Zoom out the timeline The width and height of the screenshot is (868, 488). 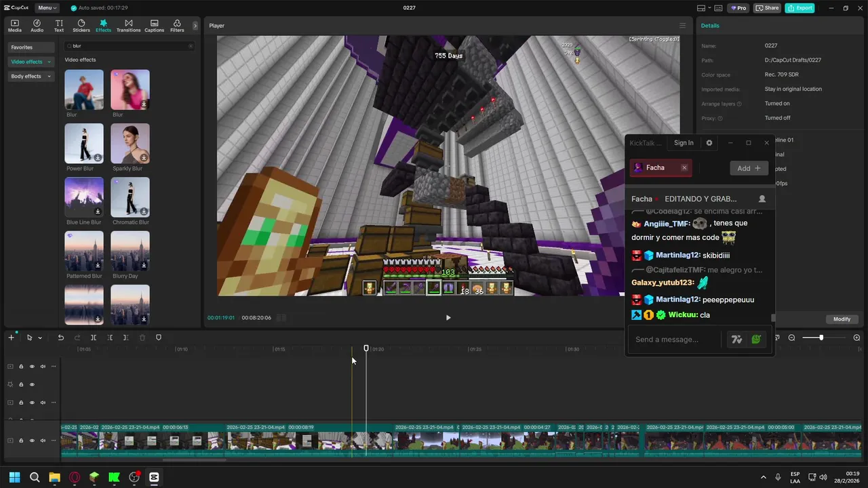pyautogui.click(x=791, y=338)
